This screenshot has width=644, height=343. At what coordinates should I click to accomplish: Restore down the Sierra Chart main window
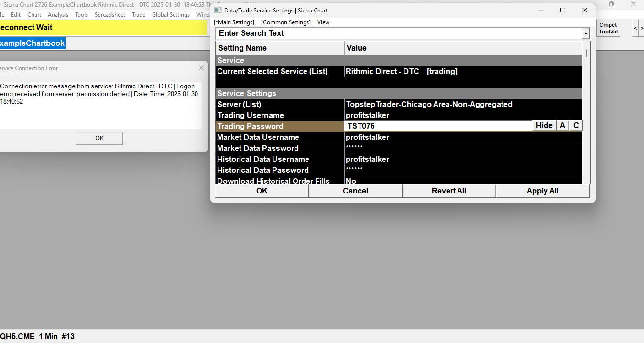[611, 4]
